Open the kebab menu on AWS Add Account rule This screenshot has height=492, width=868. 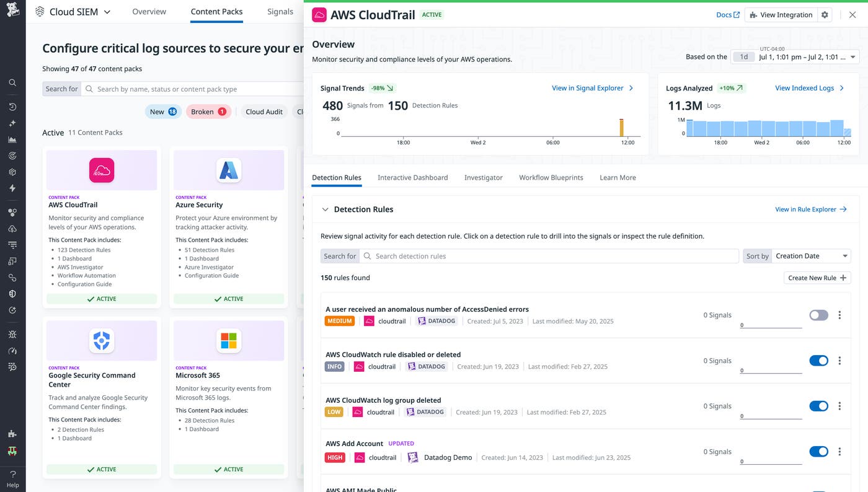(x=839, y=451)
